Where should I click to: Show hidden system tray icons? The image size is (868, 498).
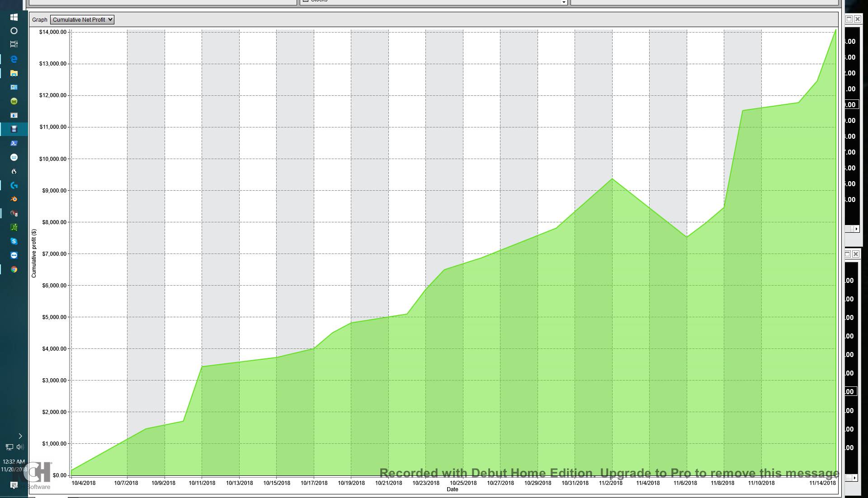pos(20,436)
